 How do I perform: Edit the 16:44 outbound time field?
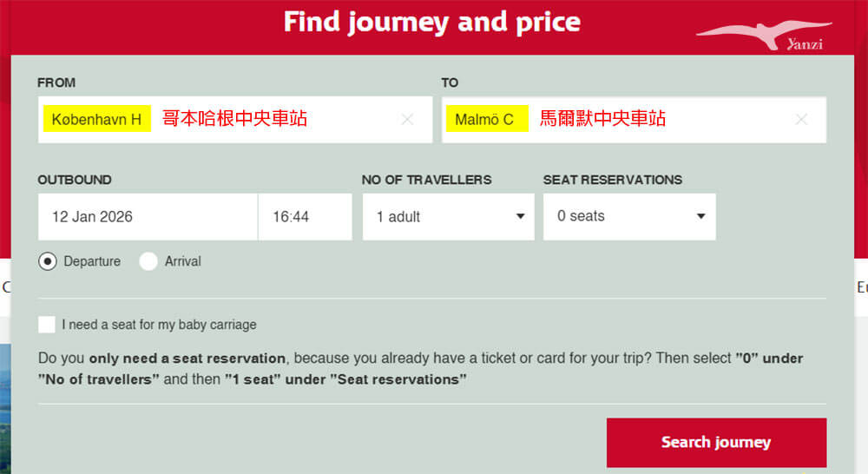305,216
